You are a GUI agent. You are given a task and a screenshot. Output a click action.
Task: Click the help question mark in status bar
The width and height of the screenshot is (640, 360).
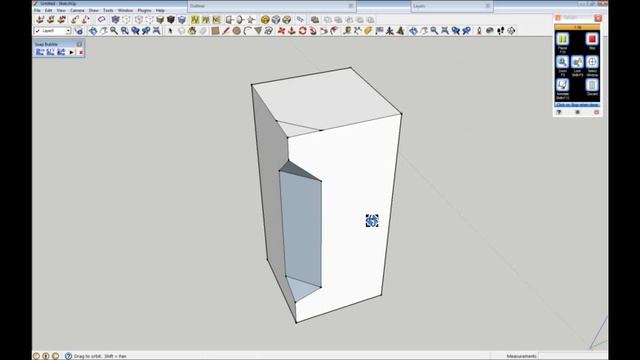point(68,356)
